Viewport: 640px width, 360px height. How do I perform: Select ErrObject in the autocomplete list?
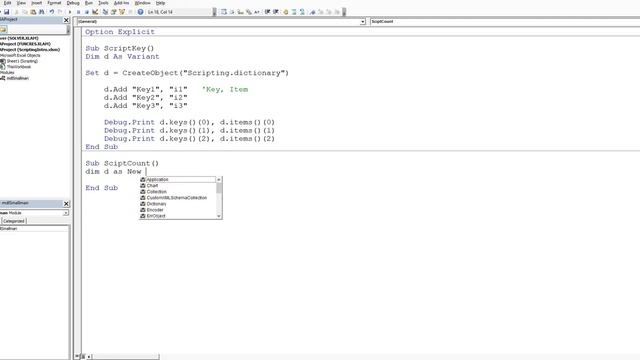click(x=178, y=216)
